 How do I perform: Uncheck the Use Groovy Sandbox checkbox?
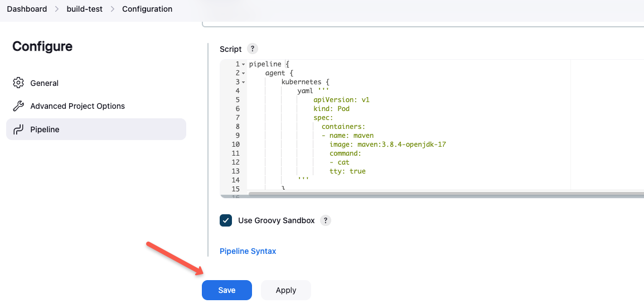click(x=226, y=220)
